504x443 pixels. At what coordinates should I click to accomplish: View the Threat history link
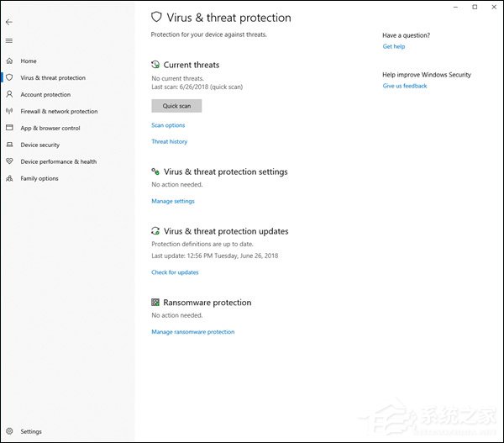[x=170, y=142]
